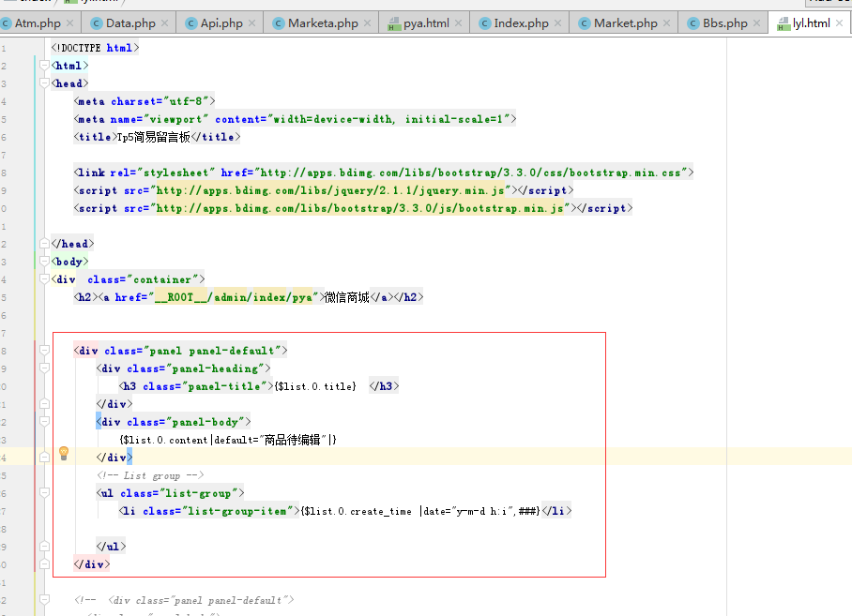Click the jquery.min.js script URL
Screen dimensions: 852x616
331,190
